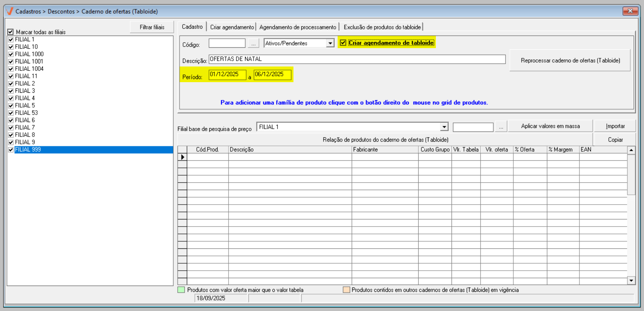Expand the Filial base de pesquisa dropdown

444,127
